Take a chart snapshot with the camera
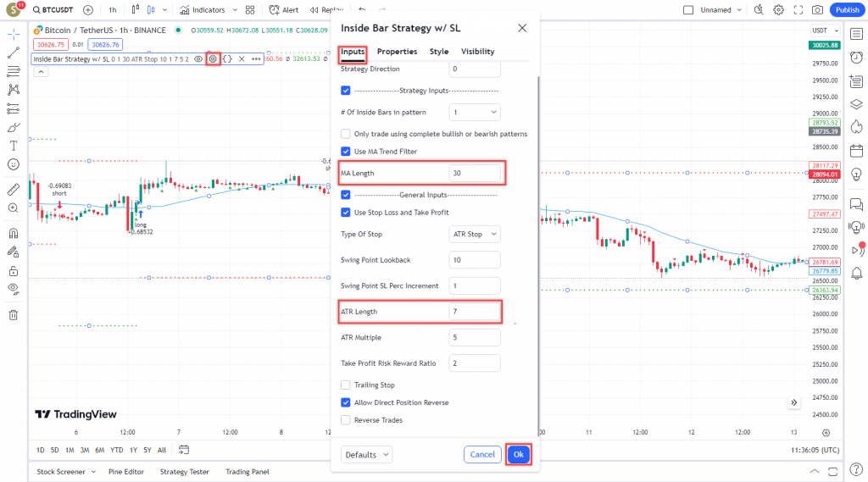Screen dimensions: 868x482 click(817, 10)
